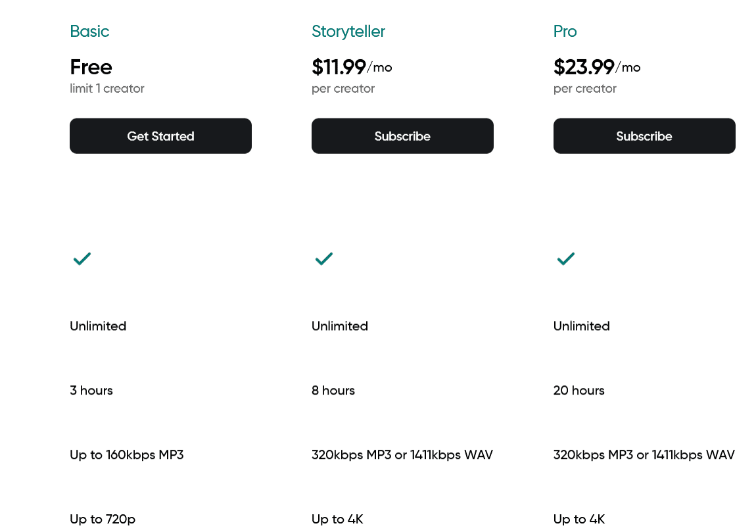Click the Basic plan checkmark icon
756x532 pixels.
[82, 258]
